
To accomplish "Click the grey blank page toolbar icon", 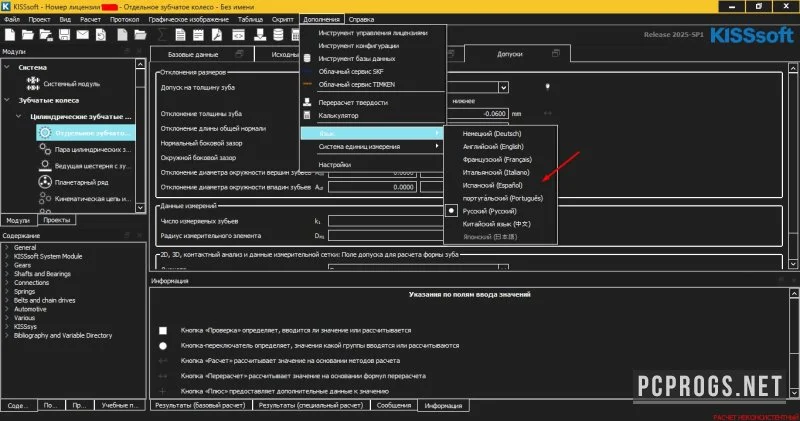I will click(x=122, y=35).
